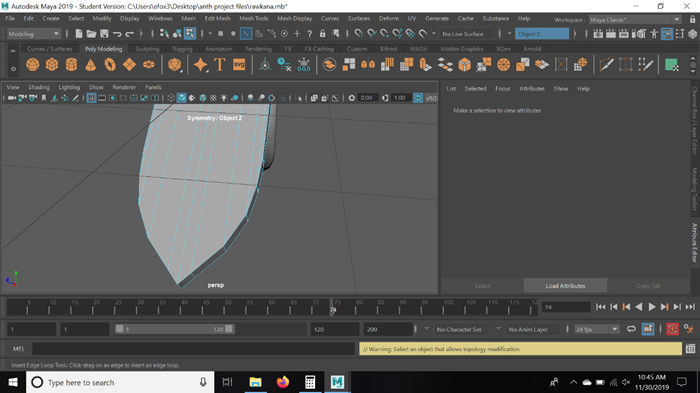Click the Load Attributes button

click(565, 286)
